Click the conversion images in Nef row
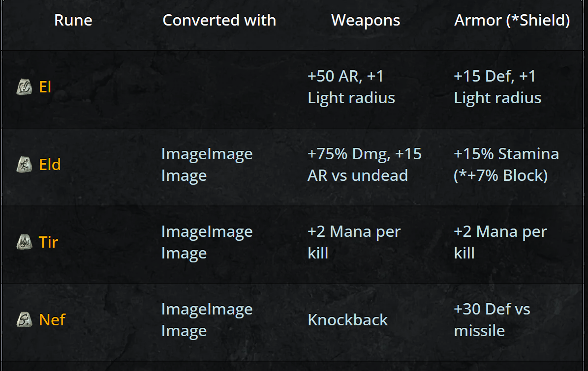Image resolution: width=588 pixels, height=371 pixels. point(207,320)
